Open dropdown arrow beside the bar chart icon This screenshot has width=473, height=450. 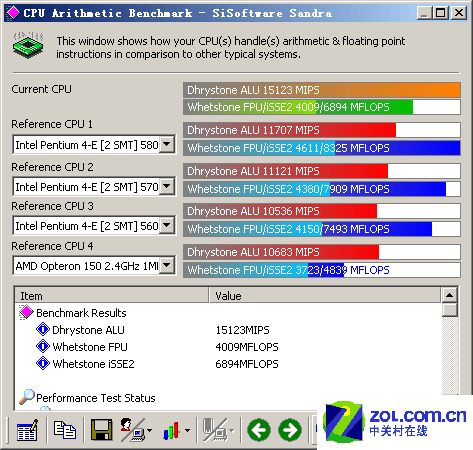pyautogui.click(x=187, y=430)
